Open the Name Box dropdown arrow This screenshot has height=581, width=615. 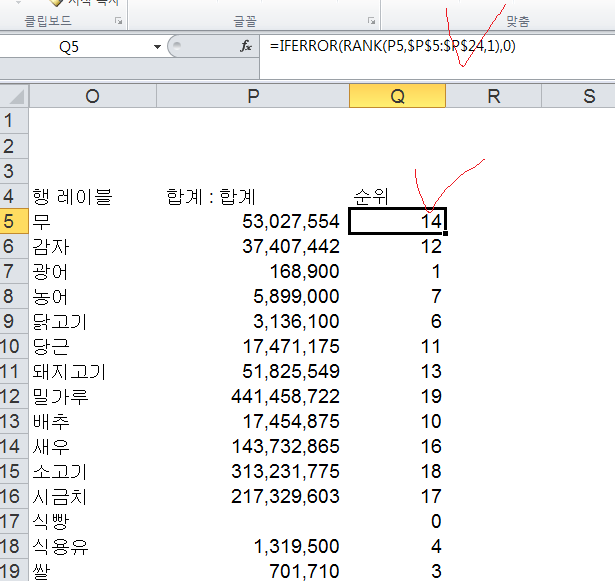(x=157, y=47)
